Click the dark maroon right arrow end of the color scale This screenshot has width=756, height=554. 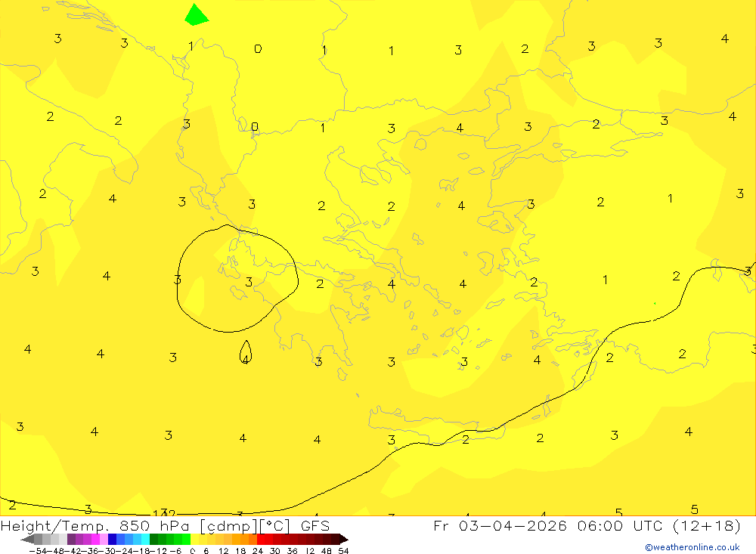point(344,539)
